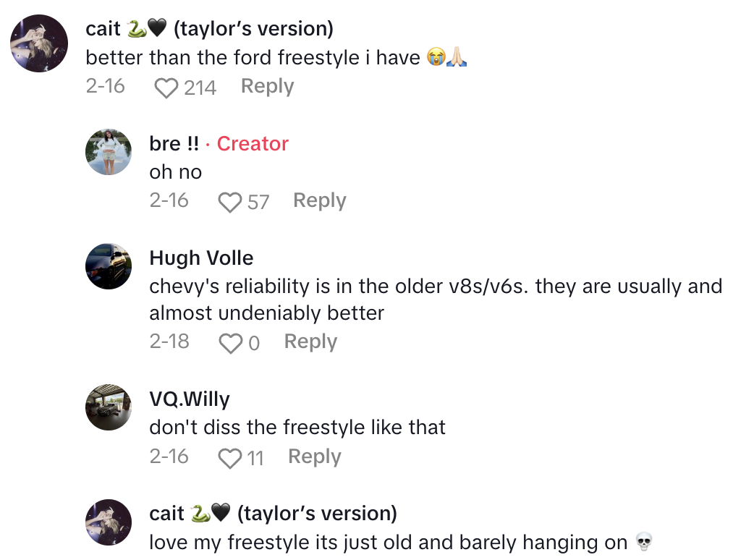This screenshot has width=754, height=560.
Task: Reply to Hugh Volle's comment
Action: [310, 341]
